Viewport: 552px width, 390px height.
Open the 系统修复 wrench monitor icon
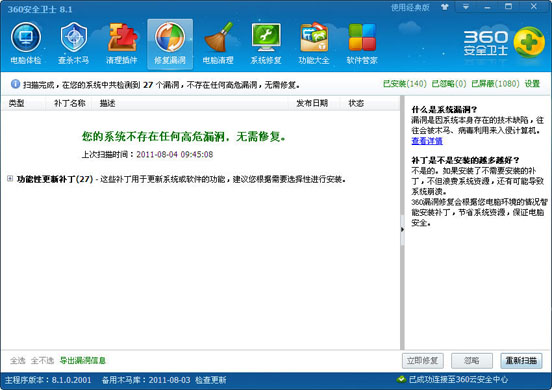pos(266,43)
